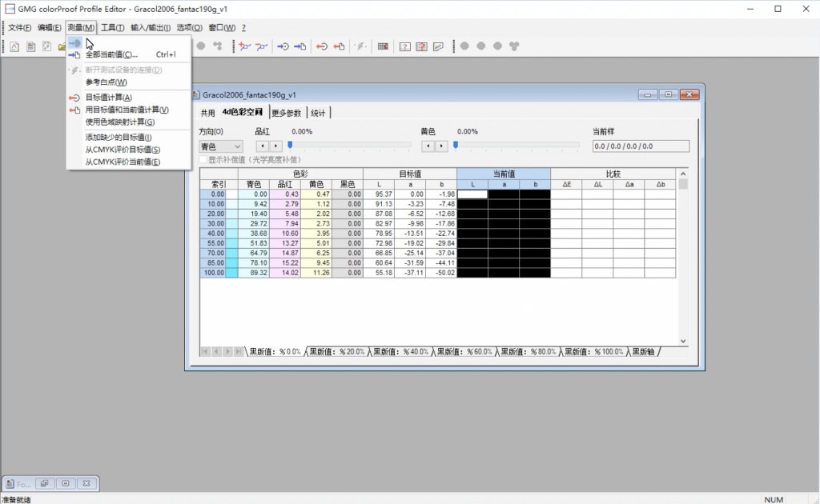Select the 黑版轴 sheet tab
Image resolution: width=820 pixels, height=504 pixels.
[x=643, y=352]
